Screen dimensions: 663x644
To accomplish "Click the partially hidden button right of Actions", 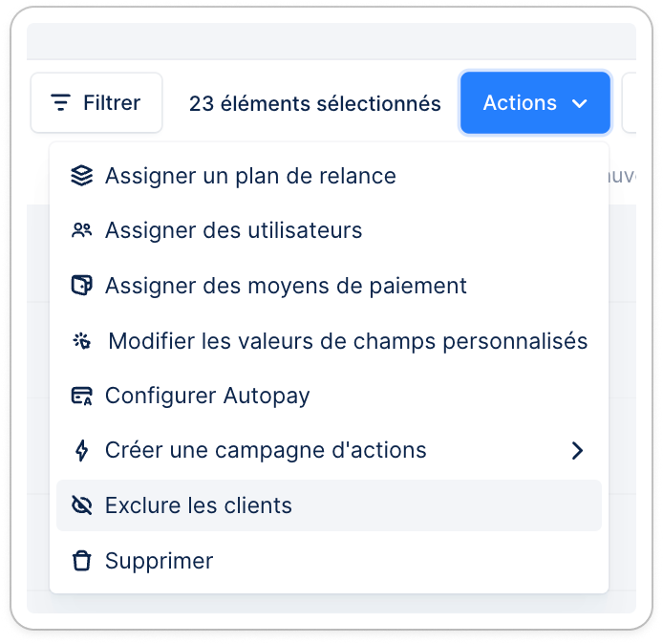I will pos(630,103).
